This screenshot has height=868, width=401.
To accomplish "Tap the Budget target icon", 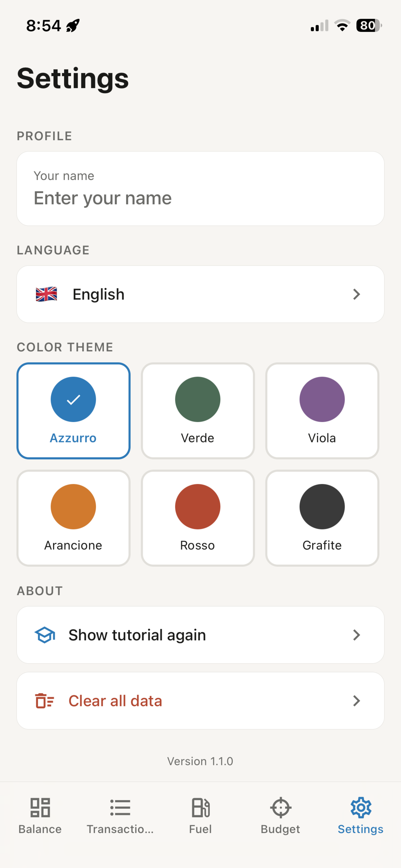I will click(280, 807).
